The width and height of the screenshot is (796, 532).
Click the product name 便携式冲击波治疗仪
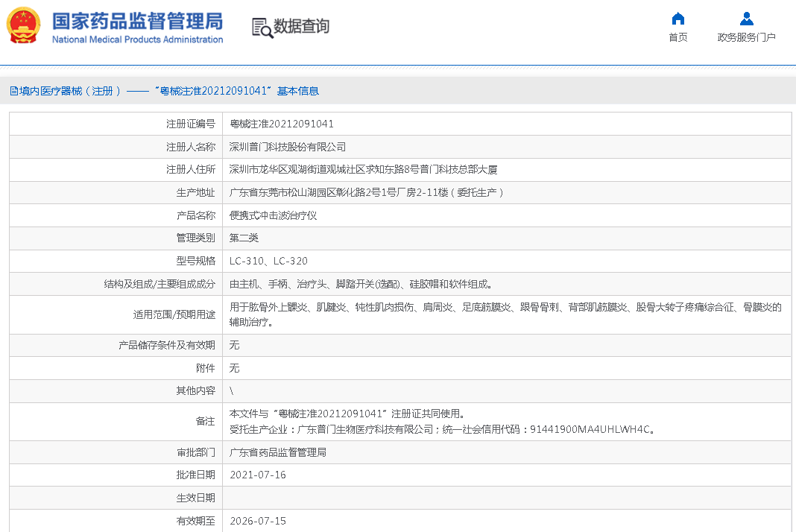coord(273,215)
